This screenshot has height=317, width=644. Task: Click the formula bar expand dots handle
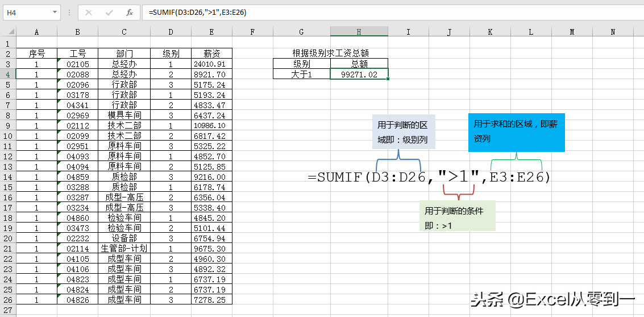coord(69,13)
